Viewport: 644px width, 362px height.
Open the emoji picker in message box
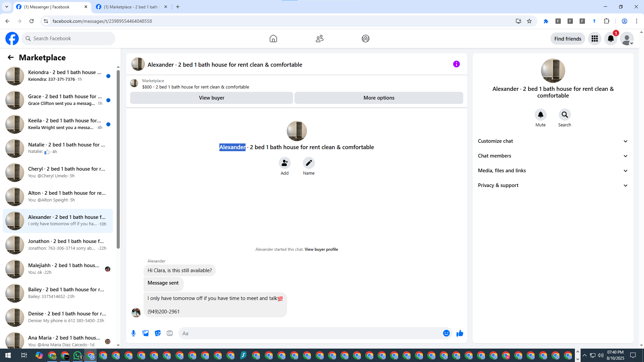446,333
